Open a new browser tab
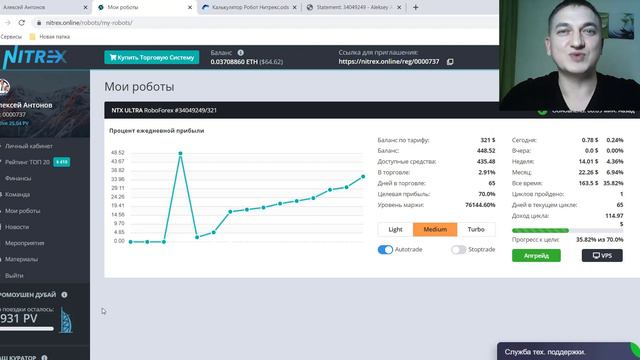Screen dimensions: 640x360 tap(416, 7)
